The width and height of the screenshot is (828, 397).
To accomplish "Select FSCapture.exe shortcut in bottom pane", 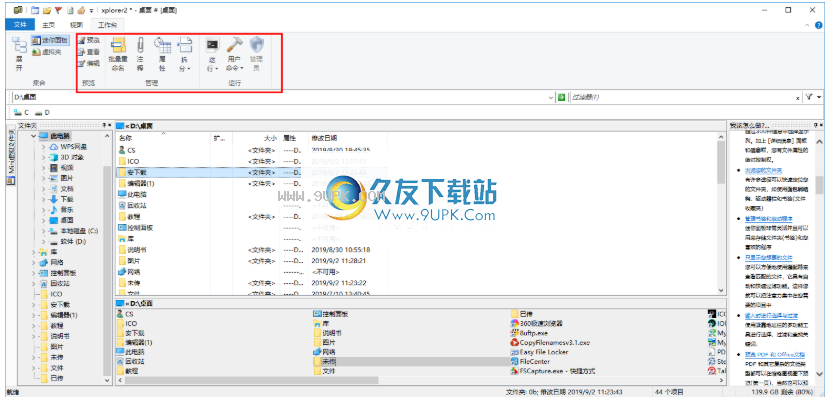I will click(x=553, y=371).
